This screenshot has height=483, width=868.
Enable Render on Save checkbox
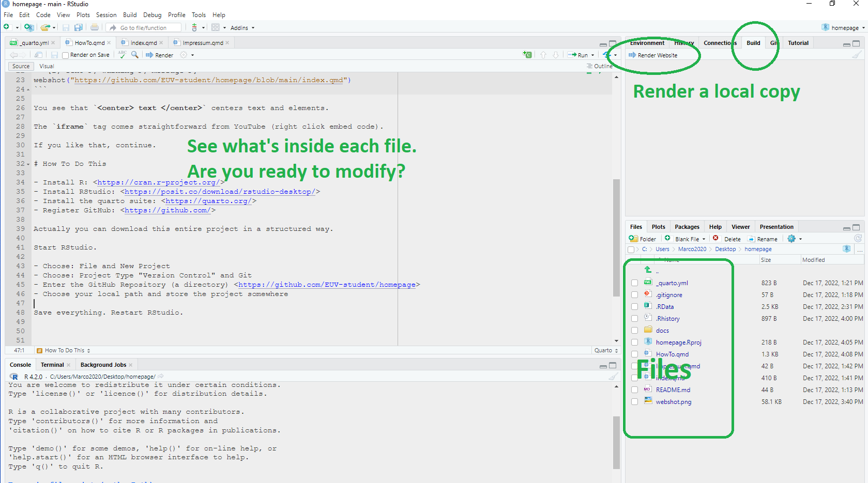65,55
